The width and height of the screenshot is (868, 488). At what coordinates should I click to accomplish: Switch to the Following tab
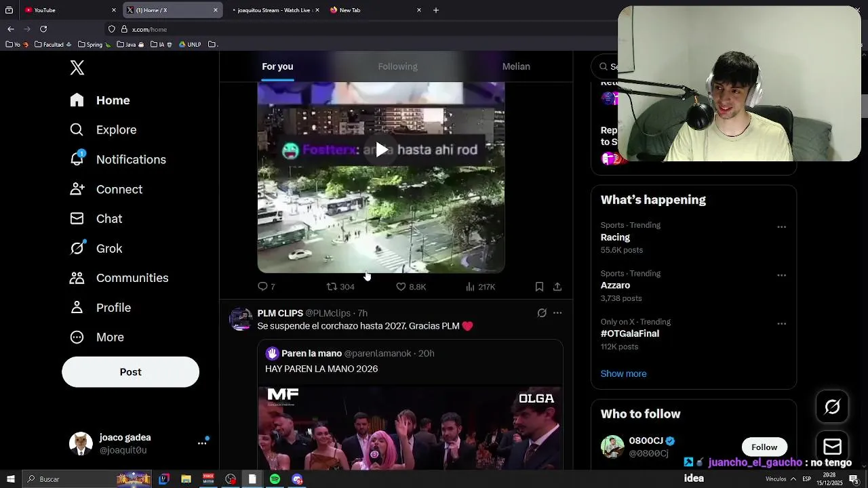pyautogui.click(x=397, y=66)
